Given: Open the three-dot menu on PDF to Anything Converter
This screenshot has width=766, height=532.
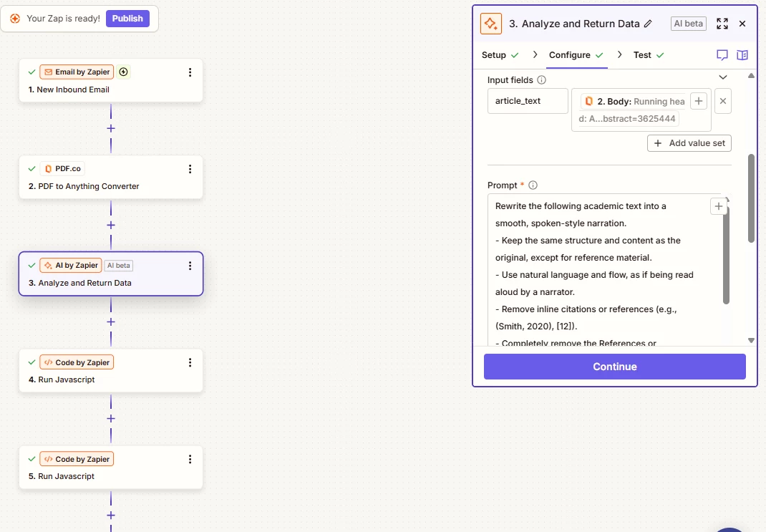Looking at the screenshot, I should click(190, 169).
